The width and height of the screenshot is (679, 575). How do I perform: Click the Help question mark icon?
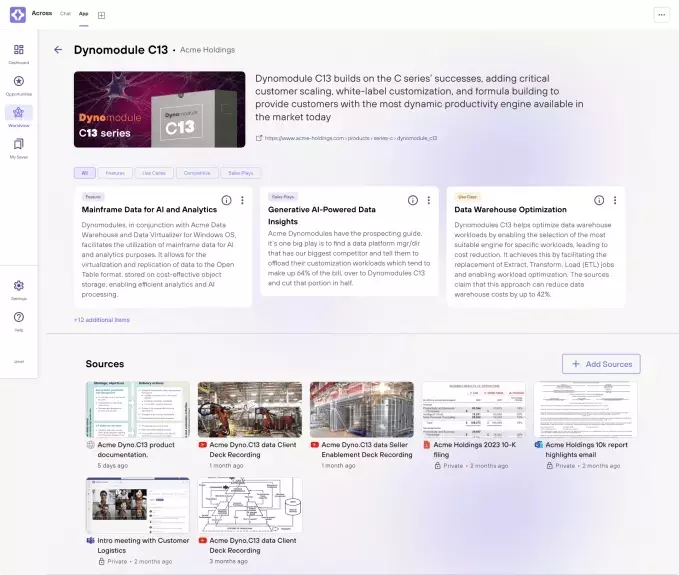(19, 318)
